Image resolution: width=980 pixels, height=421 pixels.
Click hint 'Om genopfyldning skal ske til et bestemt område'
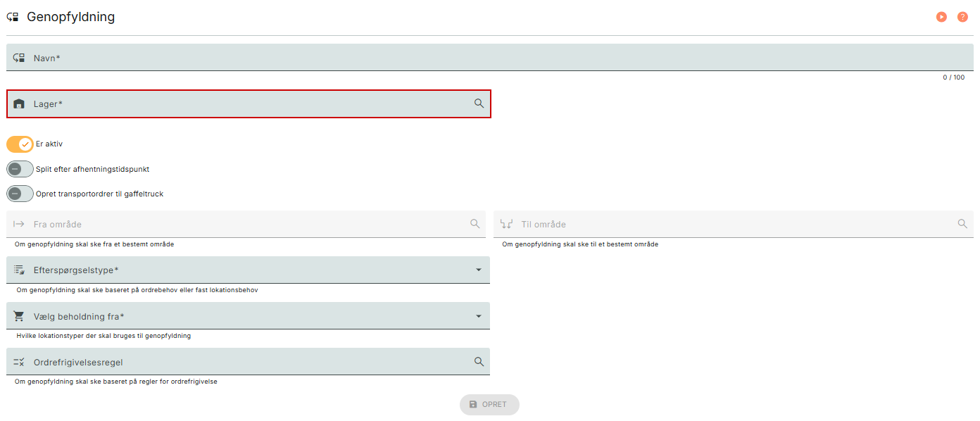click(x=580, y=244)
